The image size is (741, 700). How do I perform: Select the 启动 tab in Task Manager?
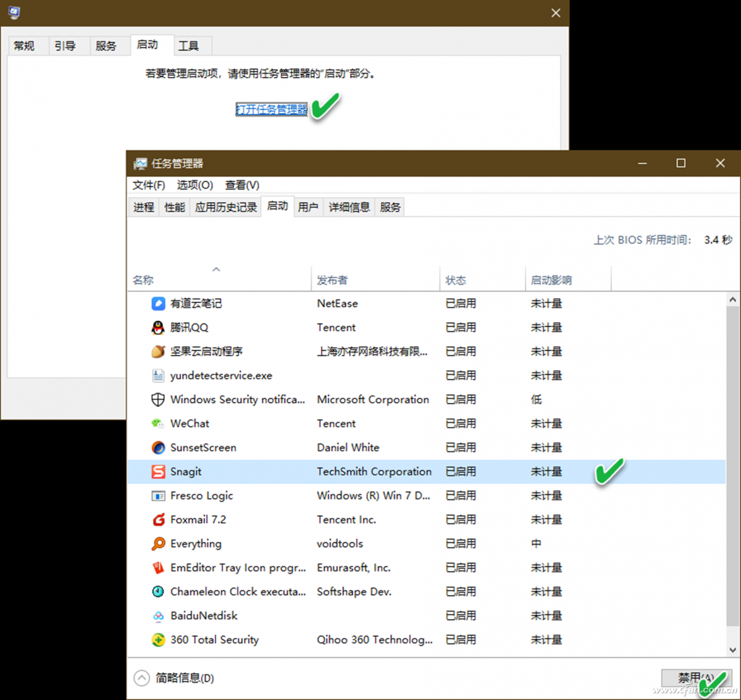tap(277, 206)
